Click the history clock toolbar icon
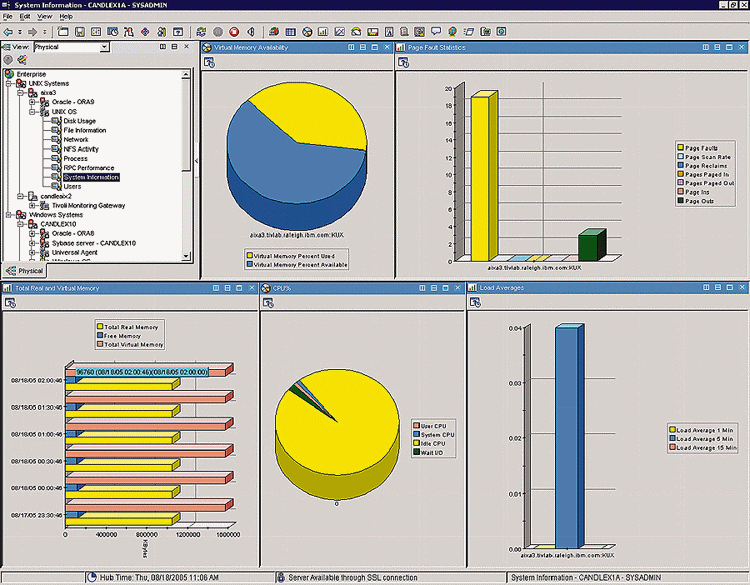Viewport: 750px width, 585px height. pos(113,32)
